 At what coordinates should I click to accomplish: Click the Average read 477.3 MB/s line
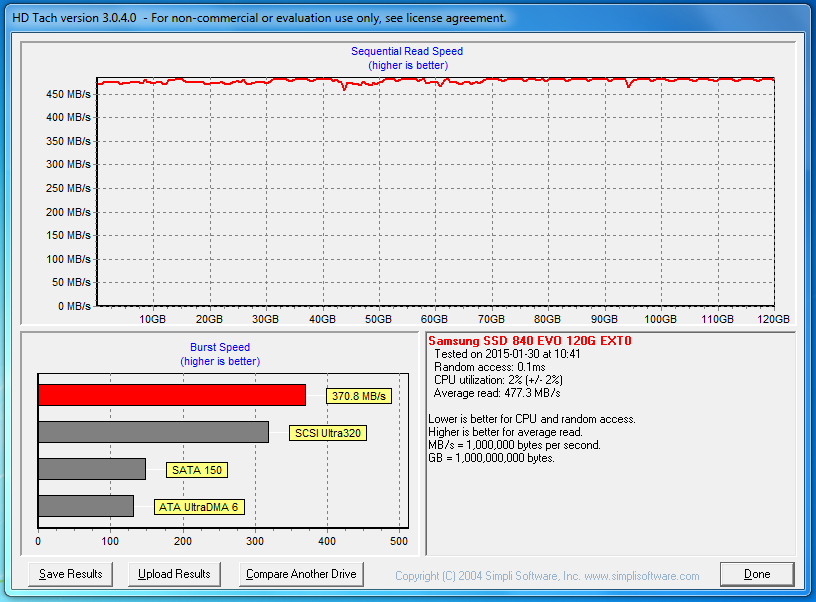[497, 393]
